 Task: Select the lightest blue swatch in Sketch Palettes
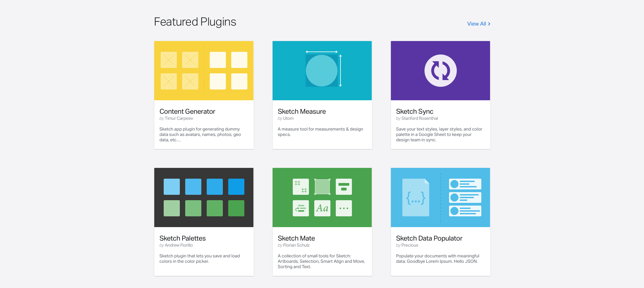coord(172,187)
